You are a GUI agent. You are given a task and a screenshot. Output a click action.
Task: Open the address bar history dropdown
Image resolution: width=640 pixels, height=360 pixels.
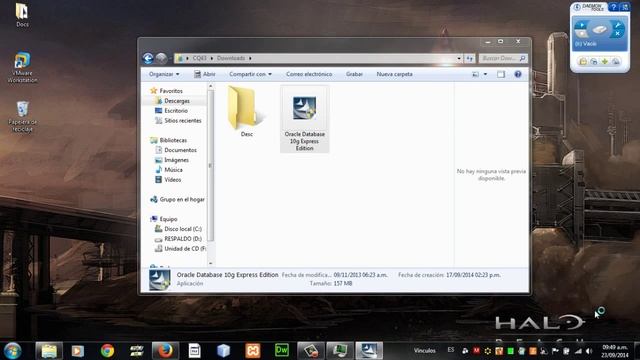click(459, 58)
